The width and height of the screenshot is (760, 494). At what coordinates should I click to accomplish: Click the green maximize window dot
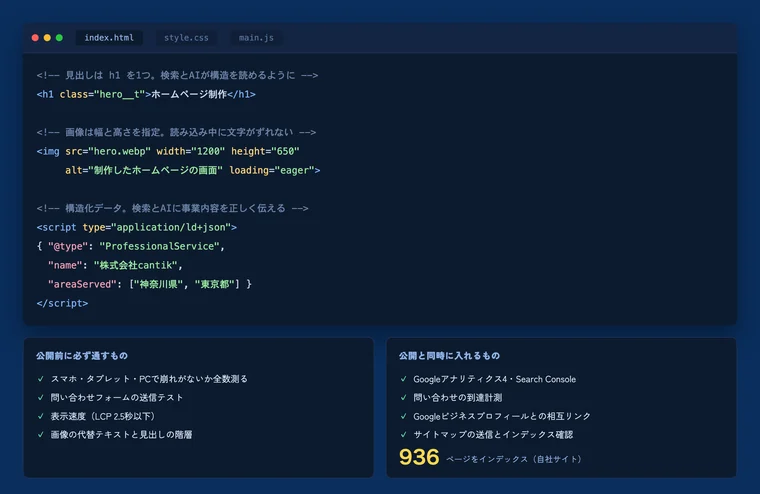59,38
